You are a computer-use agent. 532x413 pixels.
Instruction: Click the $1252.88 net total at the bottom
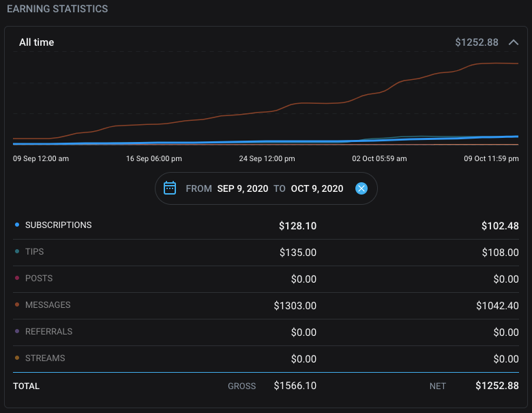point(497,386)
